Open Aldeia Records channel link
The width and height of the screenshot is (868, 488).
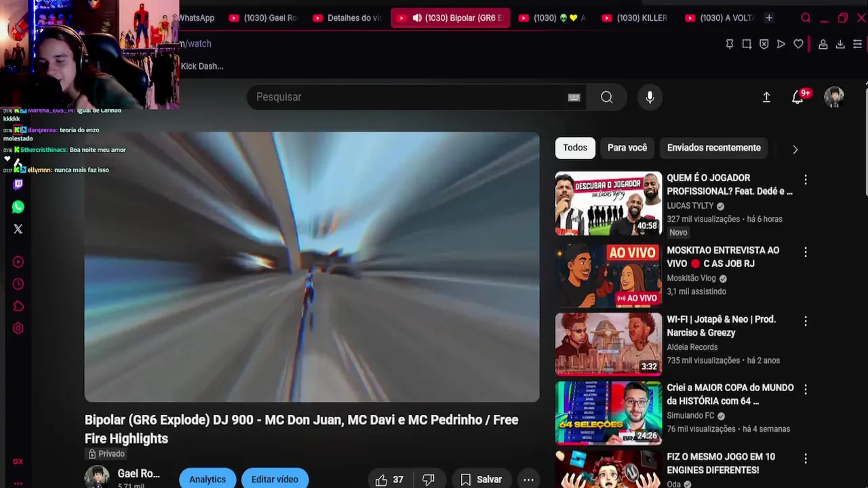tap(692, 347)
